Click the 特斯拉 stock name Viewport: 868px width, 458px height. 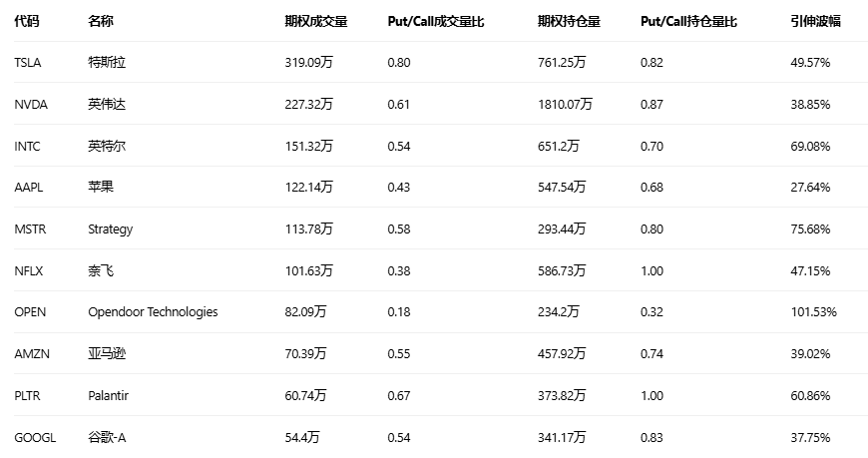(x=107, y=63)
